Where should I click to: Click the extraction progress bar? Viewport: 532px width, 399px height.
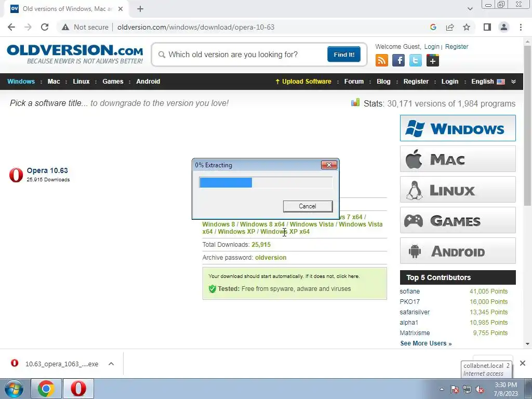(x=265, y=182)
